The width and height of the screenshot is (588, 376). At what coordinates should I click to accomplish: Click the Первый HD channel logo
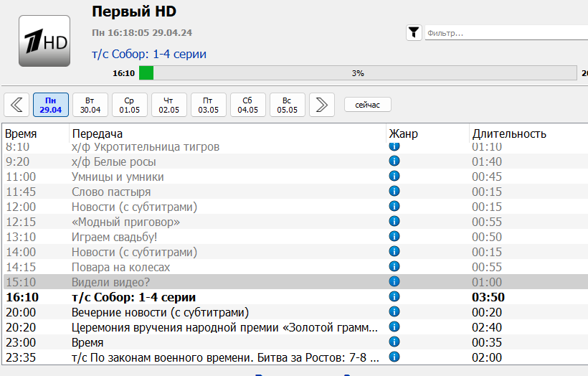coord(44,42)
